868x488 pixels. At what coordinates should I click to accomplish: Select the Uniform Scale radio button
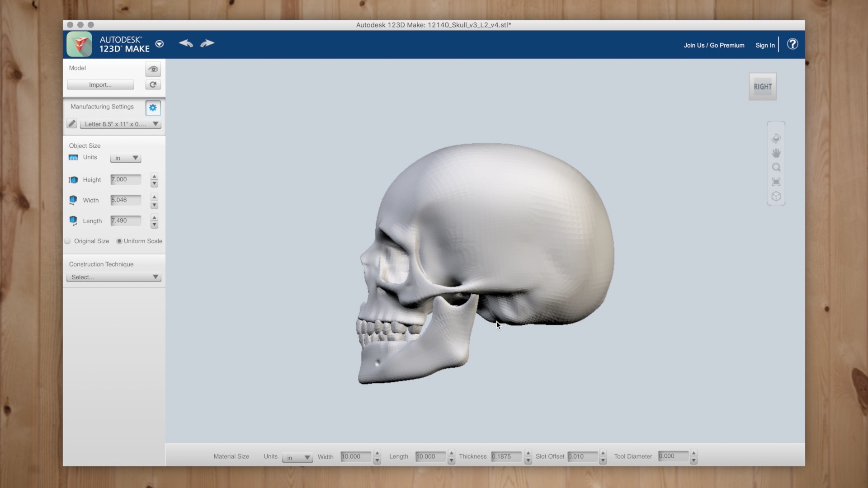tap(119, 241)
